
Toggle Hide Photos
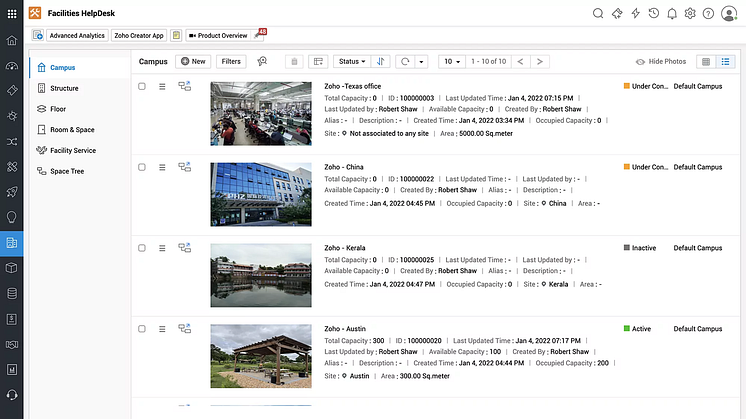[661, 61]
